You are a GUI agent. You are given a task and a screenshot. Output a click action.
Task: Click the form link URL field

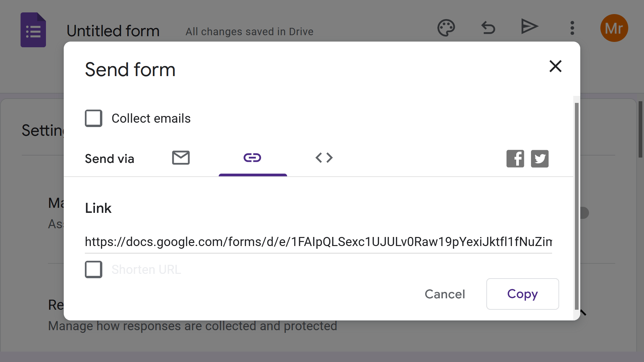coord(318,242)
